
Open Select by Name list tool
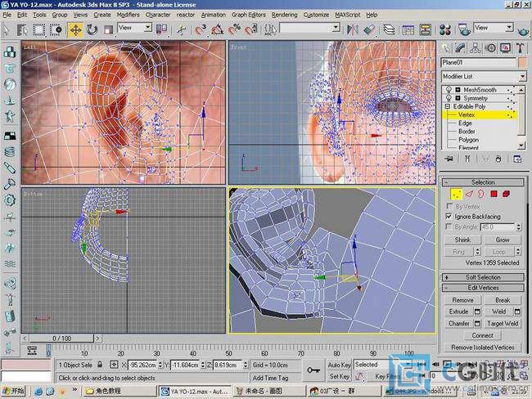coord(22,29)
